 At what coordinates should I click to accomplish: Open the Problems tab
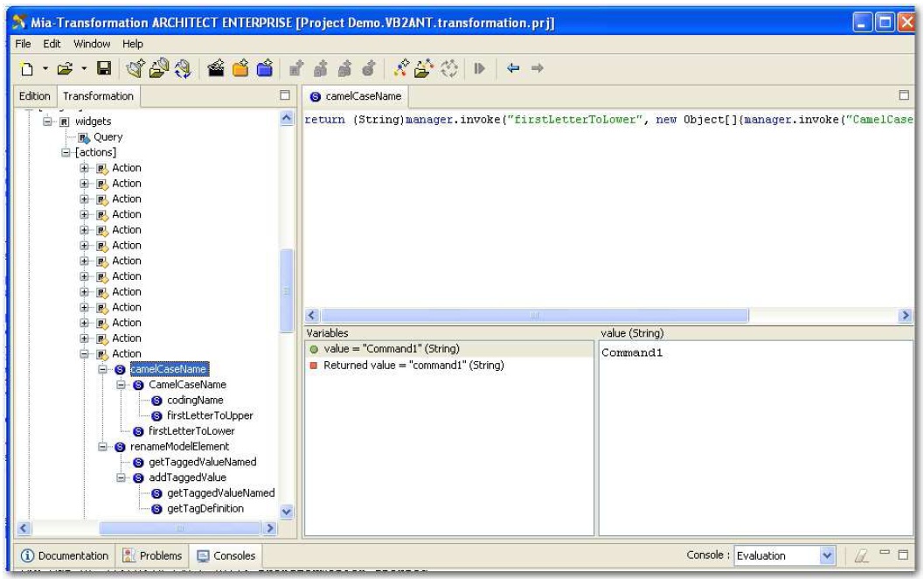coord(152,555)
